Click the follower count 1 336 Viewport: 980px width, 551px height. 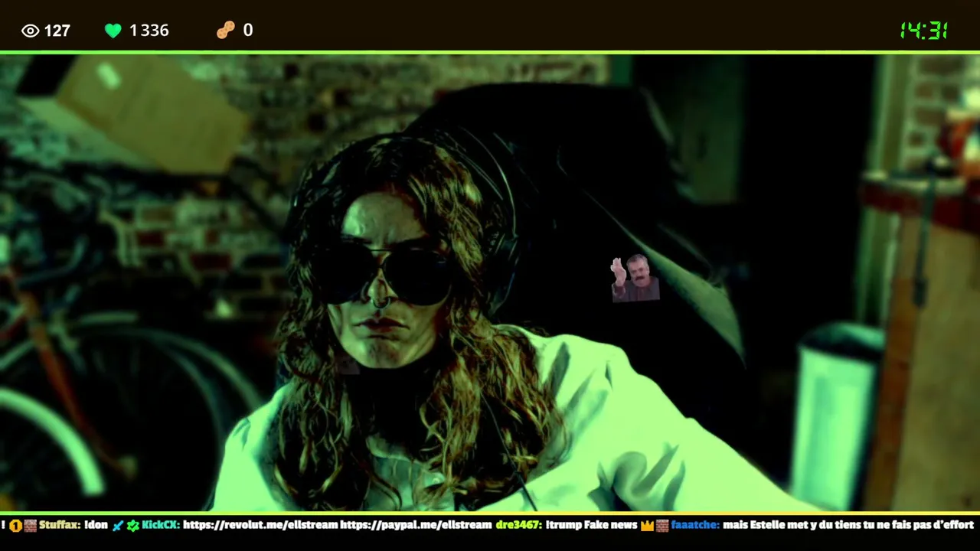tap(149, 31)
